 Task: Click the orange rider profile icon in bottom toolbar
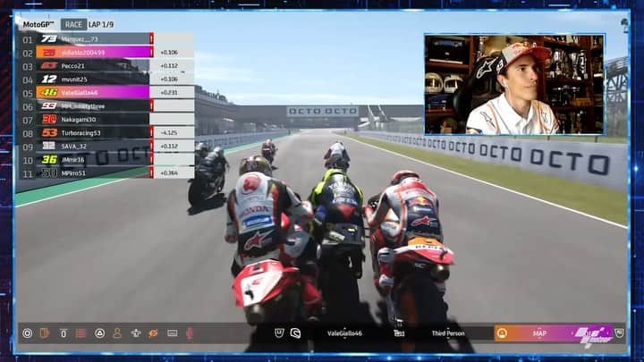(x=117, y=333)
